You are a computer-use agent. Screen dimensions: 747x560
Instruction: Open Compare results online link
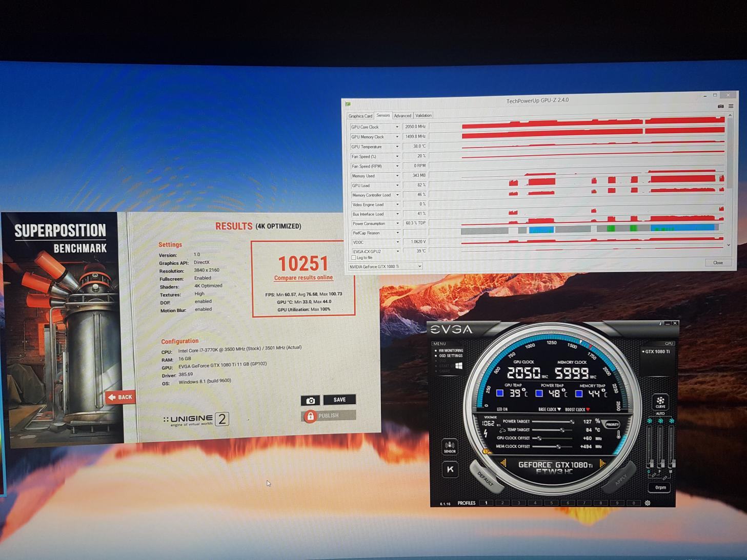[x=304, y=278]
